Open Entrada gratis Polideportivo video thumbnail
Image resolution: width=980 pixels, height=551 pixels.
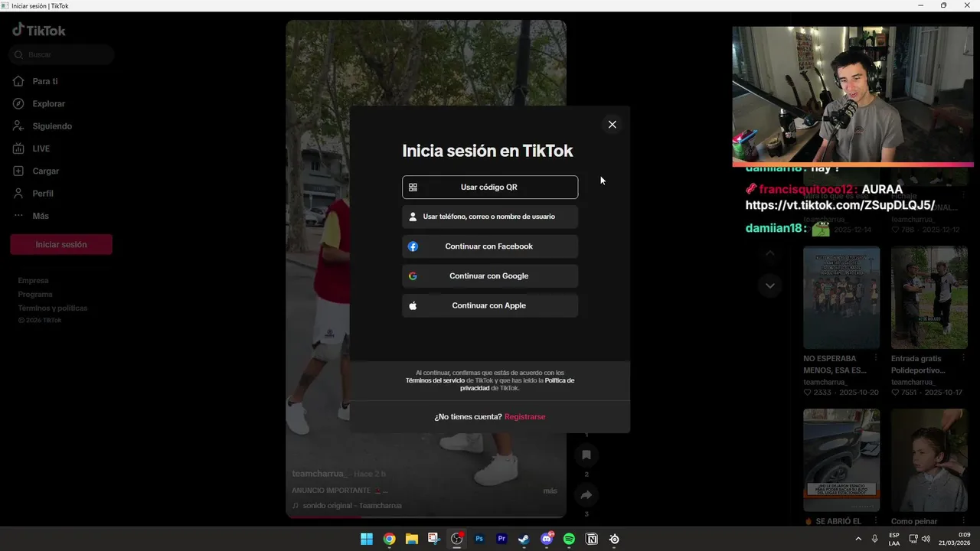click(929, 298)
